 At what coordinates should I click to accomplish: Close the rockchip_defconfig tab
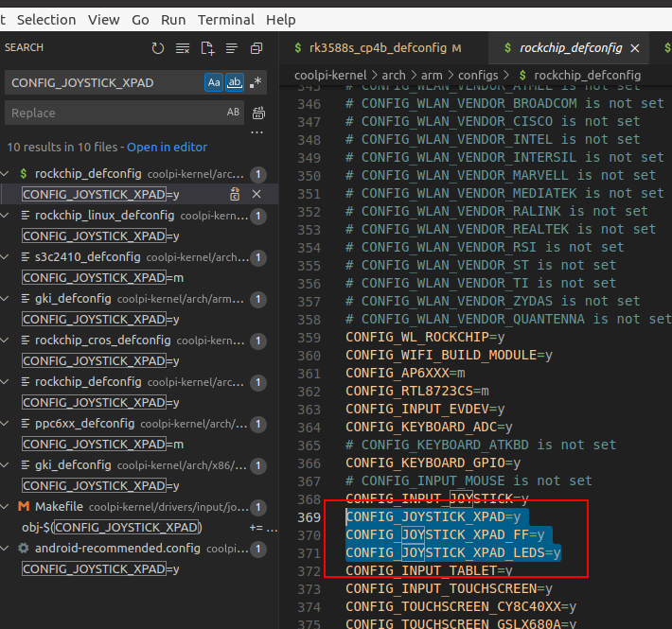click(x=635, y=48)
